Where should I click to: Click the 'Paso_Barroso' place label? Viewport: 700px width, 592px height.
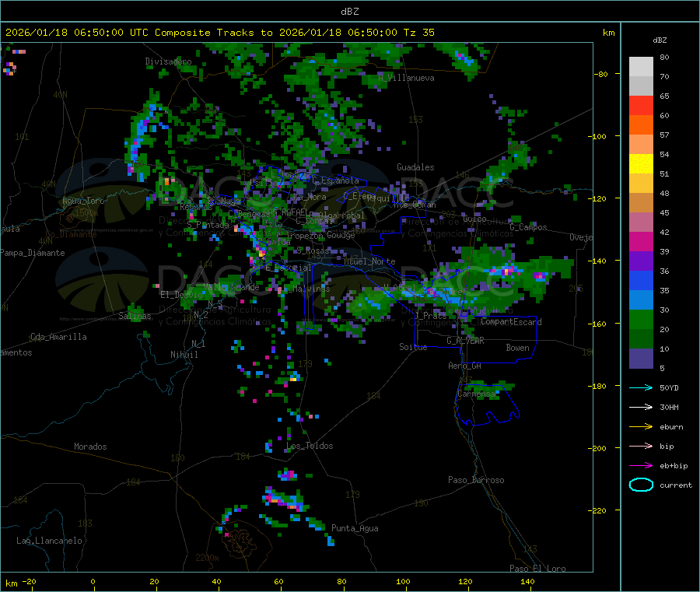[476, 480]
